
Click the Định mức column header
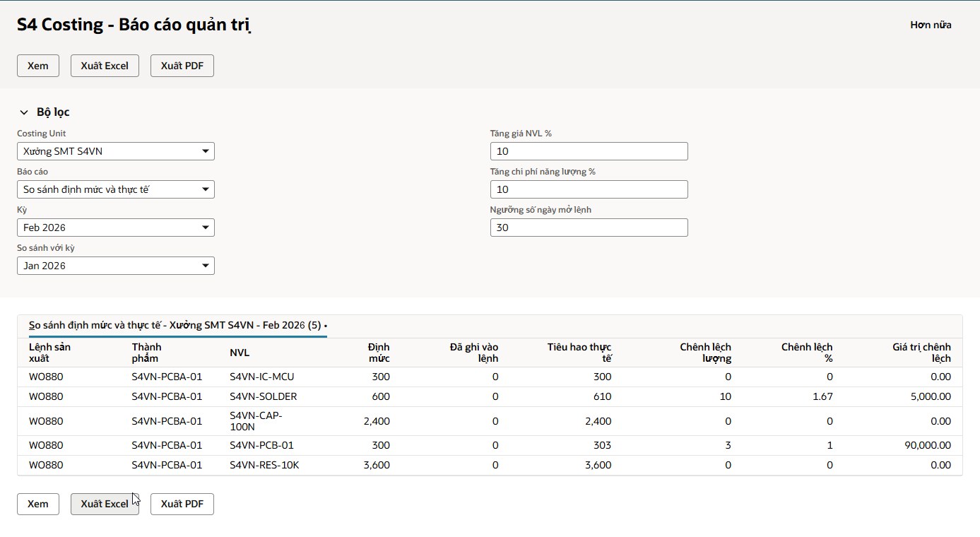(x=378, y=353)
